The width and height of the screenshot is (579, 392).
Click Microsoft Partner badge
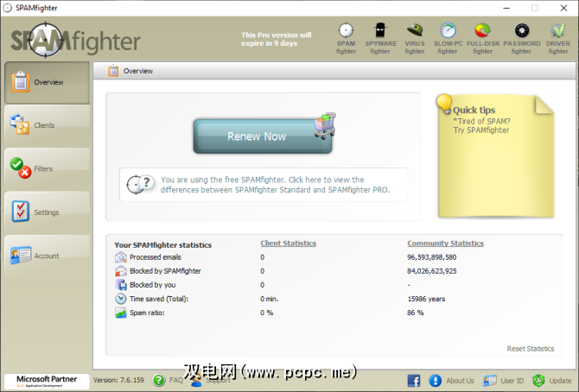click(47, 381)
